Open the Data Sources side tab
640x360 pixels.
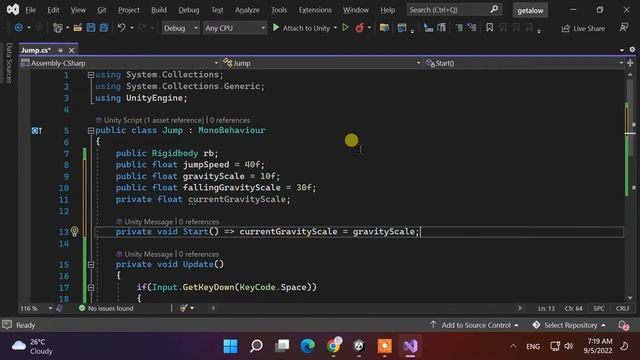click(9, 63)
